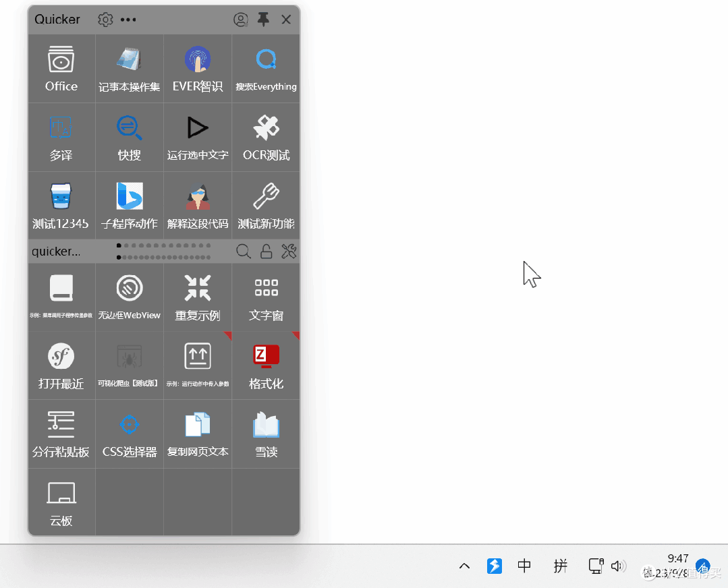Run the 重复示例 action
The image size is (728, 588).
click(x=197, y=297)
